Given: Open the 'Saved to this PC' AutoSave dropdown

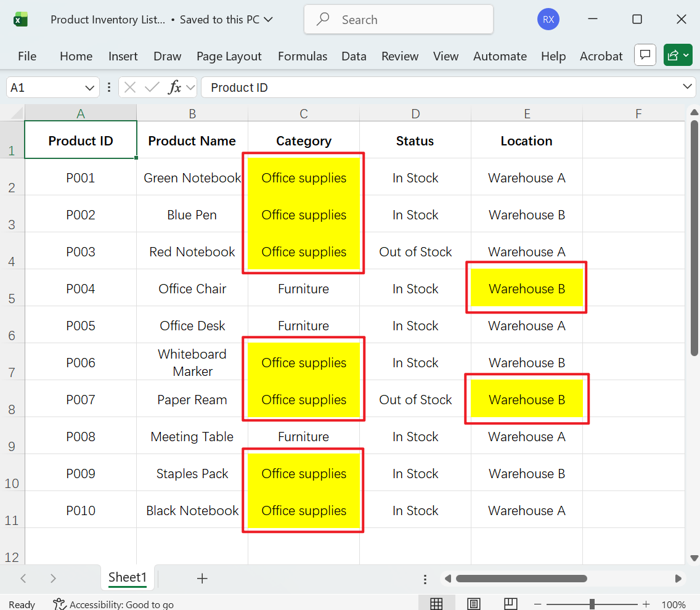Looking at the screenshot, I should point(269,19).
